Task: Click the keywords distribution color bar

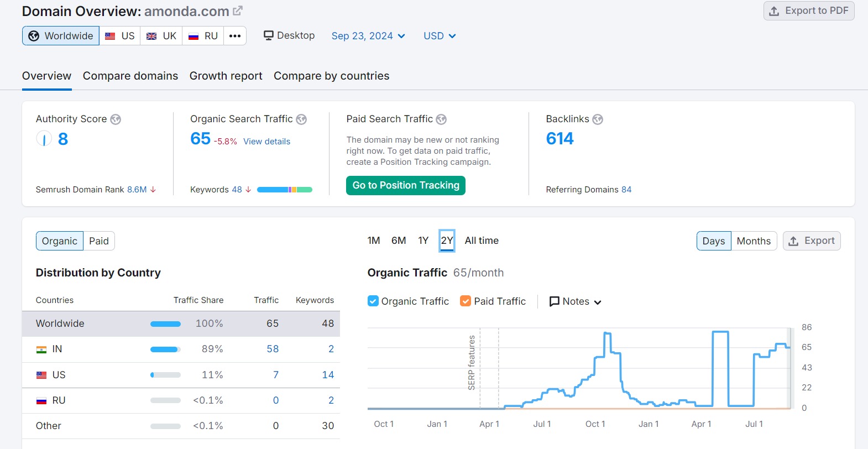Action: [x=285, y=190]
